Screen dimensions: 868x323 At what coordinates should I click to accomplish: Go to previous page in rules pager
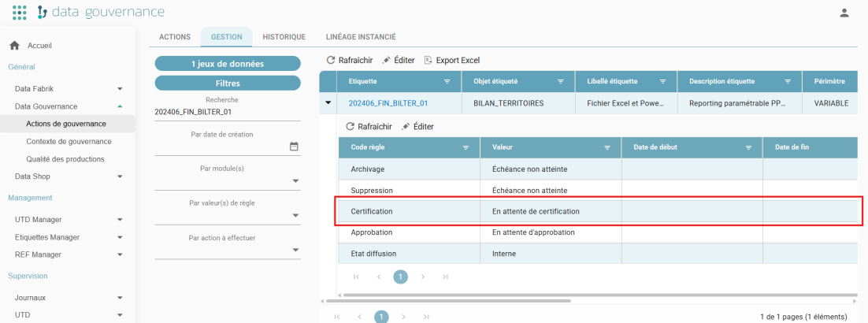click(x=379, y=277)
